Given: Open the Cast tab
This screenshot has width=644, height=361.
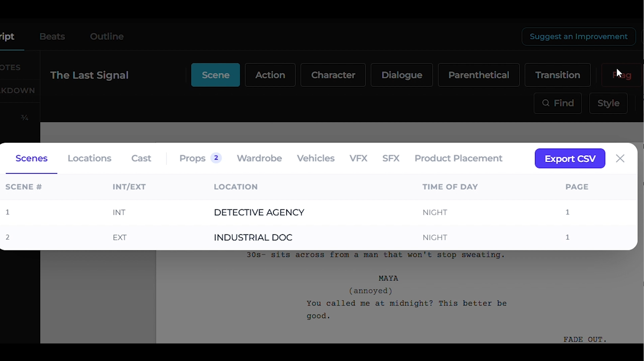Looking at the screenshot, I should [x=141, y=158].
